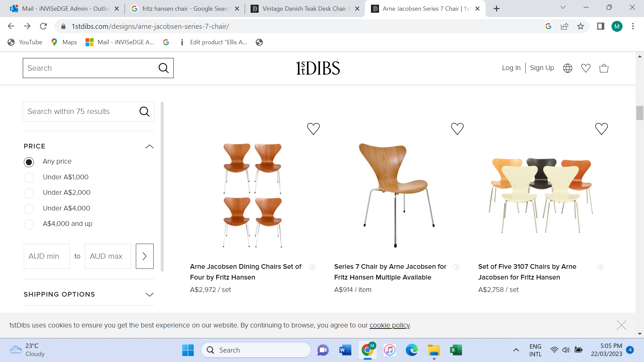Select Under A$1,000 price option
Viewport: 644px width, 362px height.
pos(29,178)
